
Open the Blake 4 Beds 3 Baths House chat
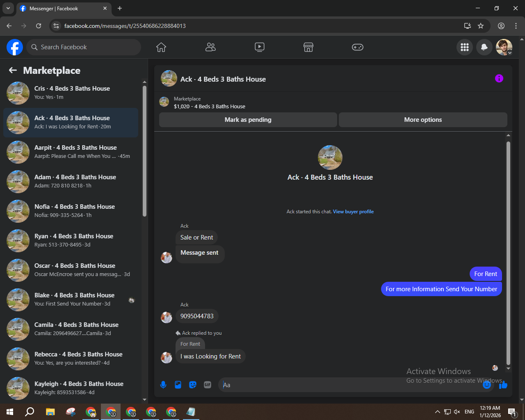click(71, 300)
